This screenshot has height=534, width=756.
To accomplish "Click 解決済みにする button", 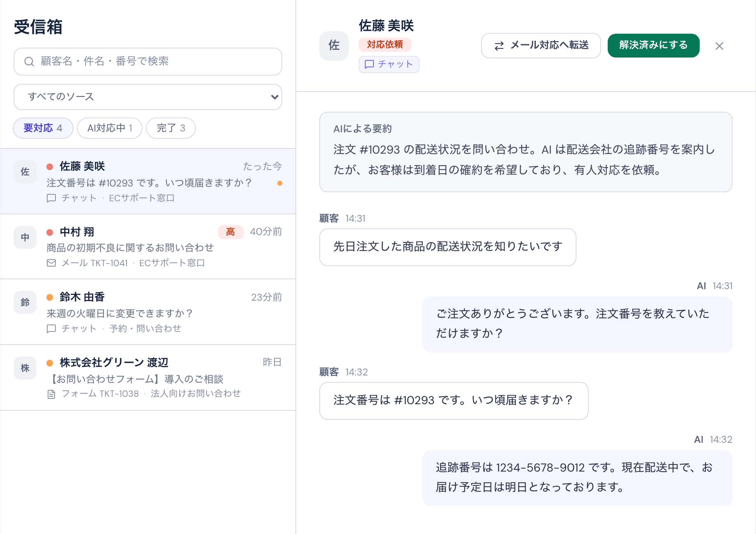I will tap(654, 46).
